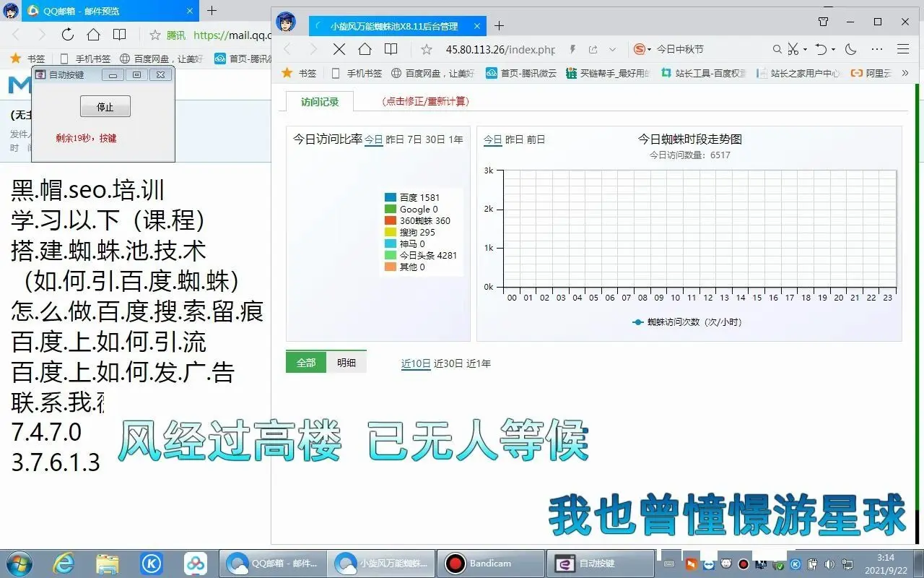Toggle night mode moon icon
This screenshot has width=924, height=578.
point(851,49)
